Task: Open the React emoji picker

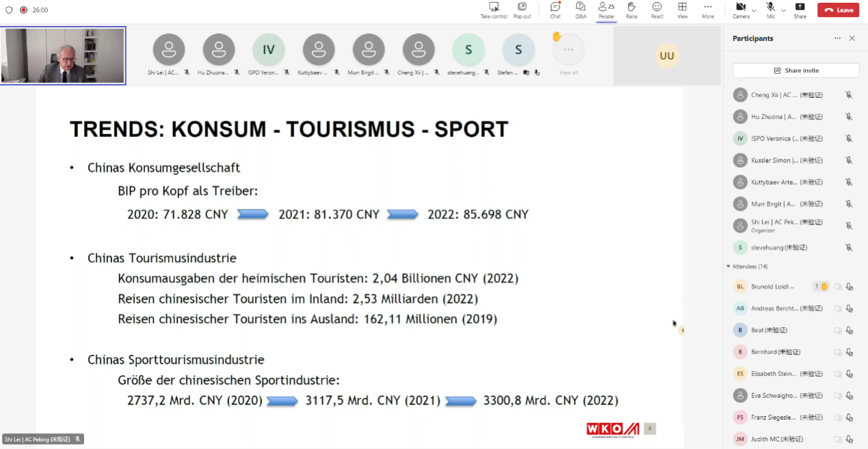Action: [657, 10]
